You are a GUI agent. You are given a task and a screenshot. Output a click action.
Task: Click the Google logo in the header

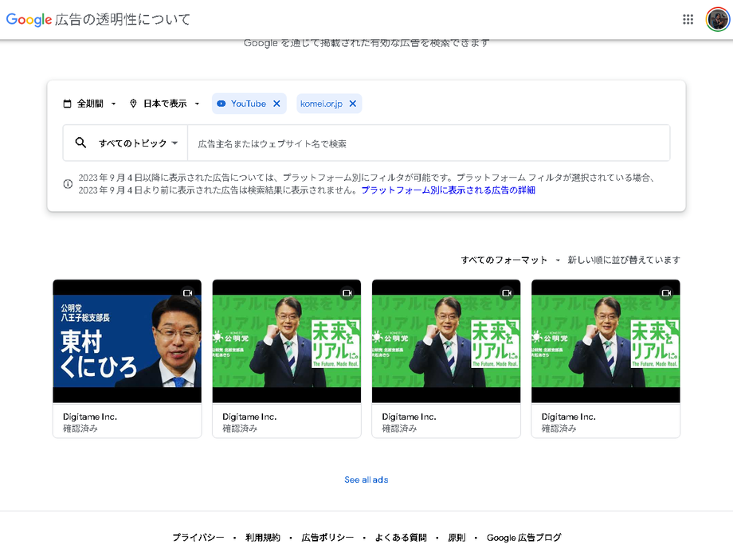[29, 20]
